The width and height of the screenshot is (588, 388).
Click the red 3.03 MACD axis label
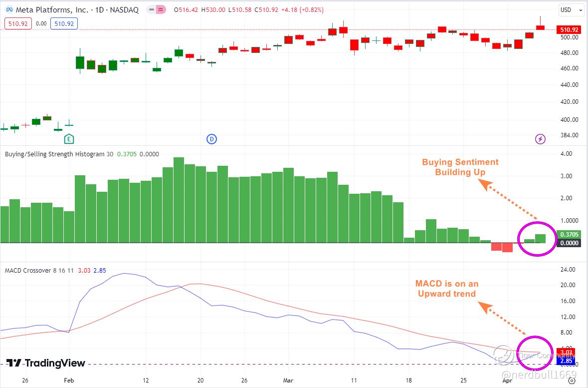coord(566,353)
